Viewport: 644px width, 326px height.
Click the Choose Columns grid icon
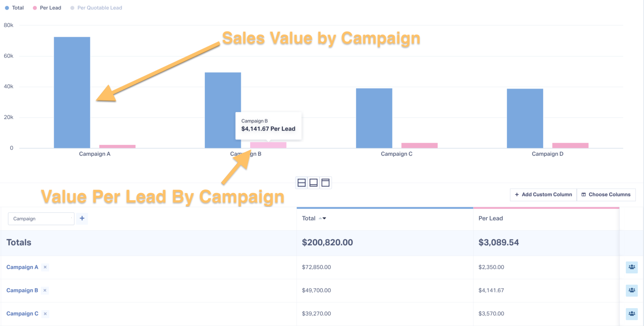point(584,194)
